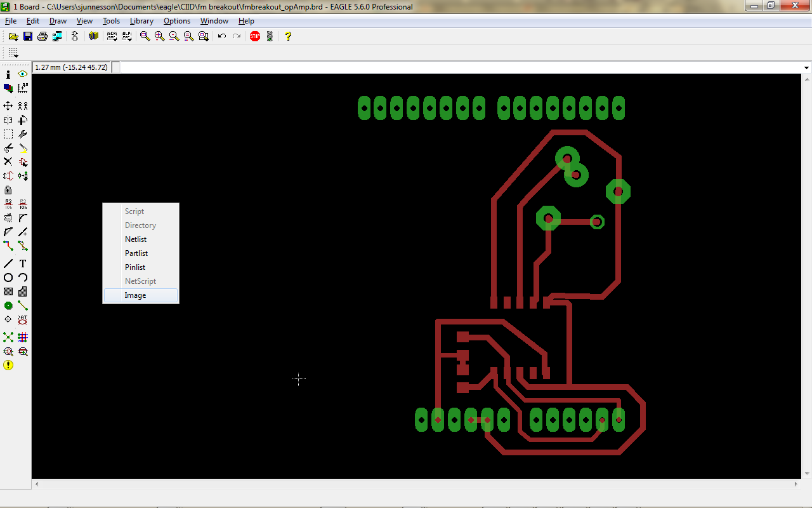Switch to schematic using the Board/Schematic icon
812x508 pixels.
click(x=74, y=36)
